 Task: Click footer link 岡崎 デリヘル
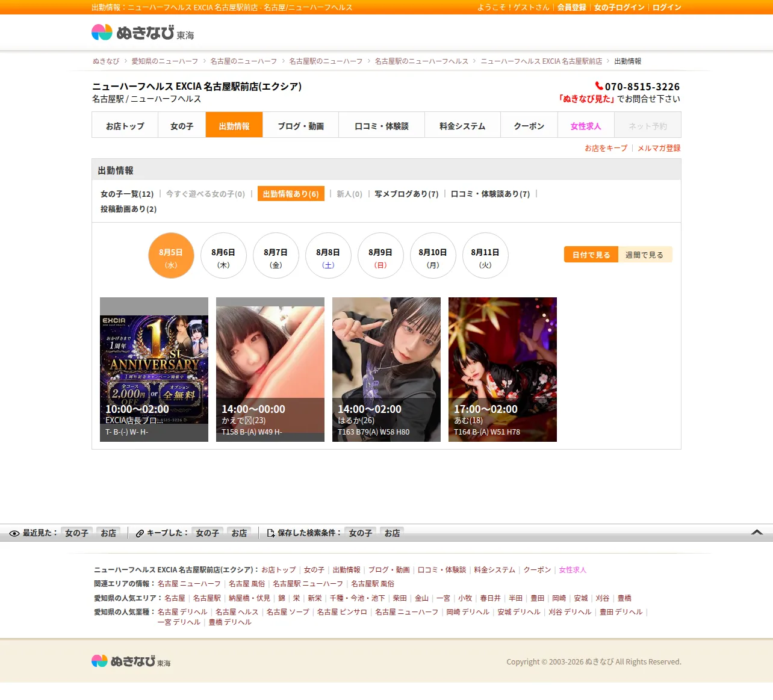click(468, 612)
